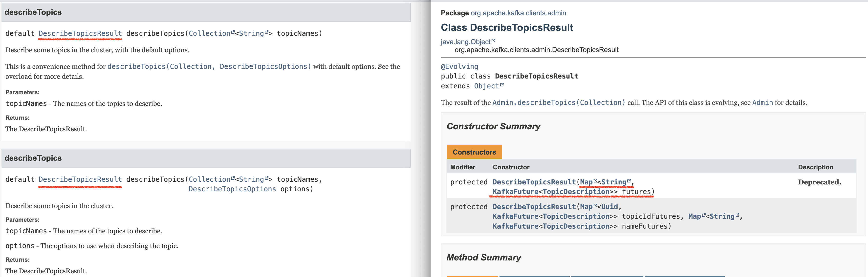Click Collection type in first describeTopics signature
This screenshot has height=277, width=868.
tap(209, 33)
